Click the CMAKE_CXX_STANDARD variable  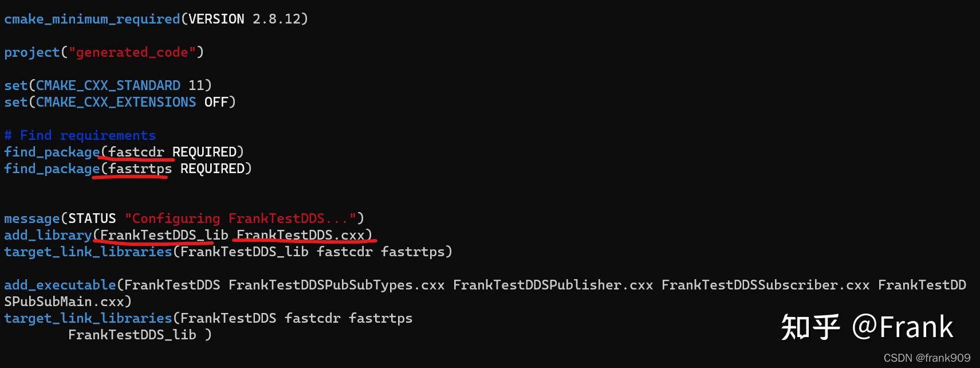coord(108,85)
